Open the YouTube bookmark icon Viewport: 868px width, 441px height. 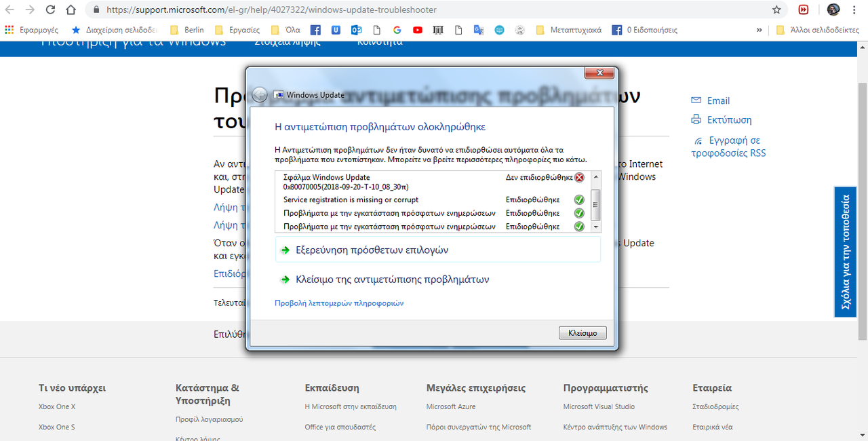(418, 30)
